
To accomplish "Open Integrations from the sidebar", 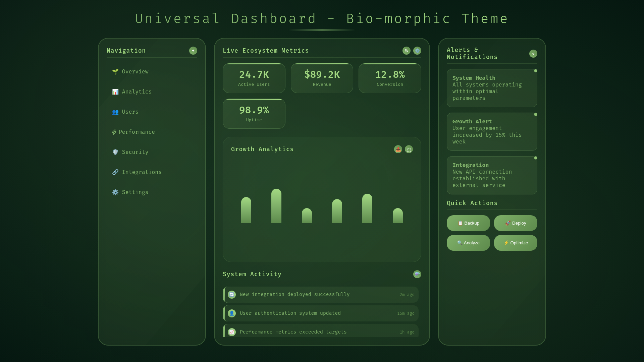I will [141, 172].
